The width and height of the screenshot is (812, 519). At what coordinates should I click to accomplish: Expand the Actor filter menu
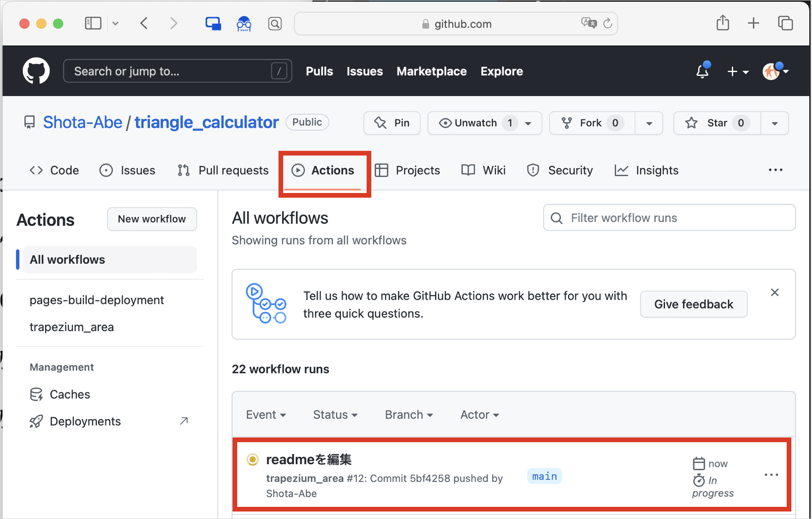479,415
